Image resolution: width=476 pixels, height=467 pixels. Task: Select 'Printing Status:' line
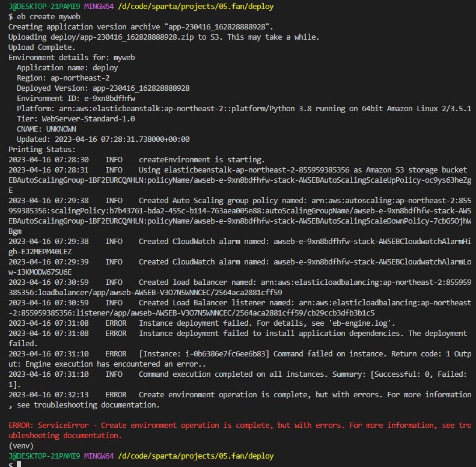(x=42, y=150)
